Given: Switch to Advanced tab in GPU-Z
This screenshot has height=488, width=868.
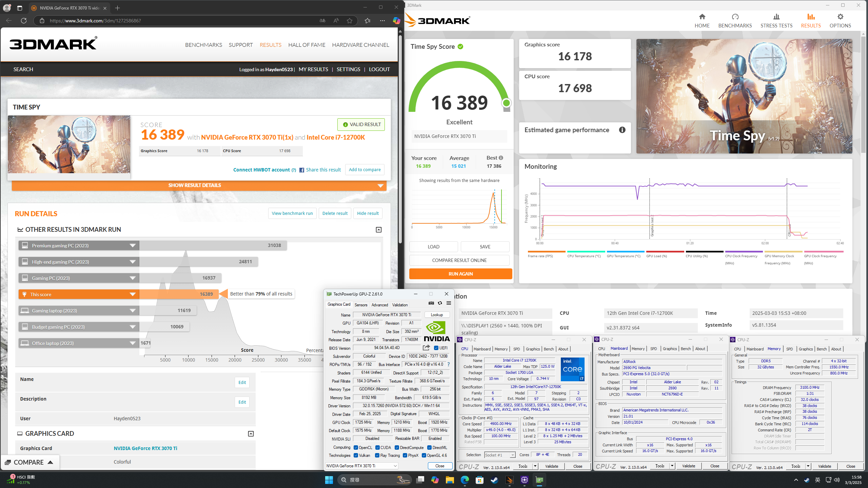Looking at the screenshot, I should [380, 305].
